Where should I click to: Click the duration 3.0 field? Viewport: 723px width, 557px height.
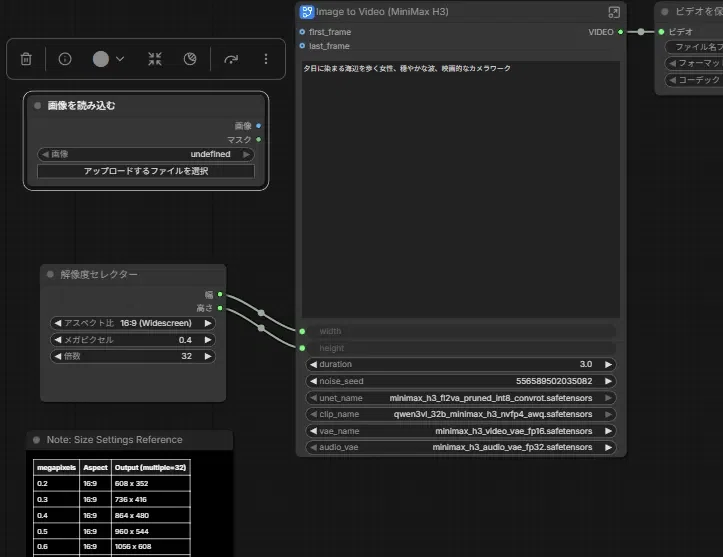pyautogui.click(x=461, y=364)
